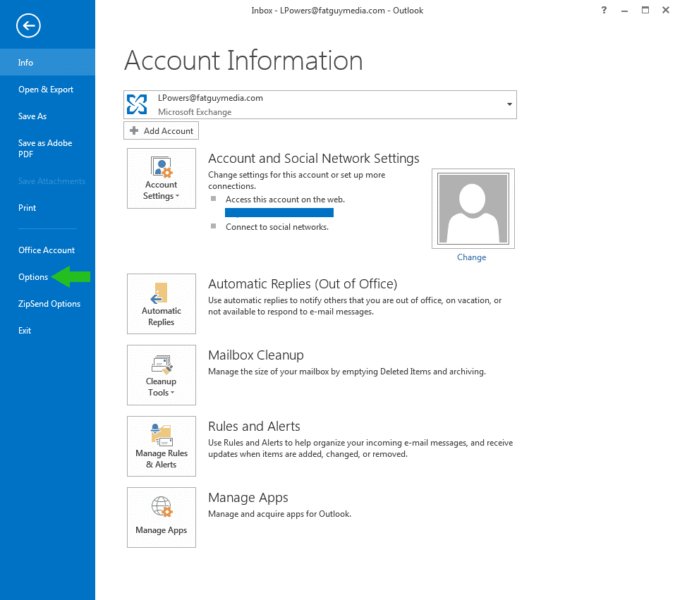Click the Exchange account icon

(x=137, y=105)
